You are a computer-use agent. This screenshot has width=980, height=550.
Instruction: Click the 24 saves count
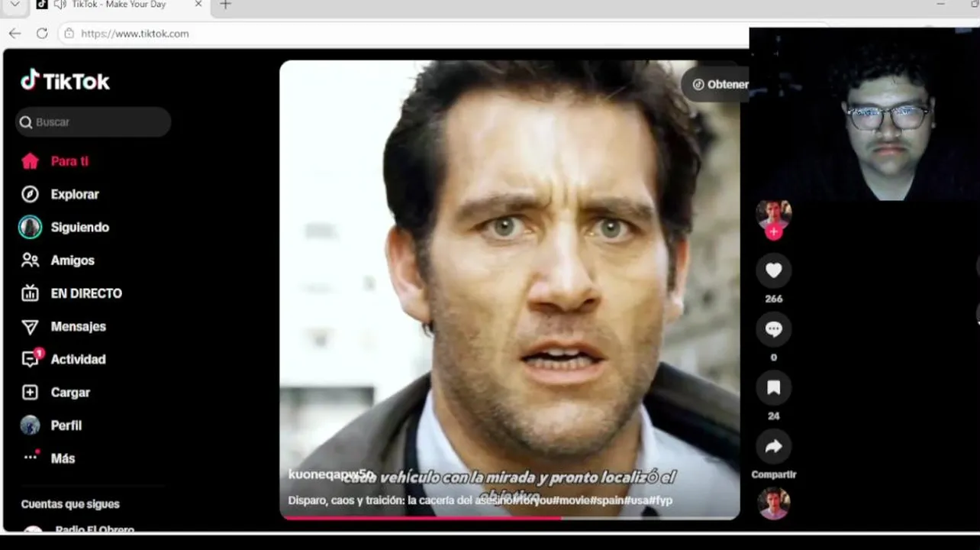coord(773,416)
